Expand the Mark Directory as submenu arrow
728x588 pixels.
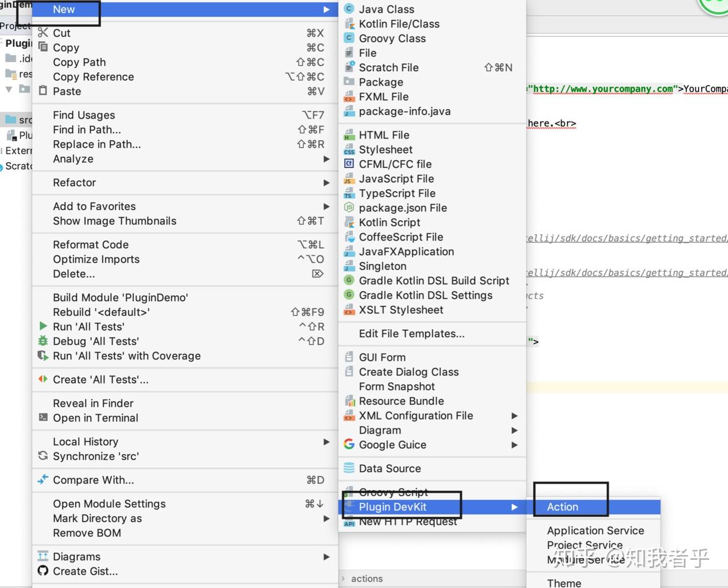tap(326, 518)
